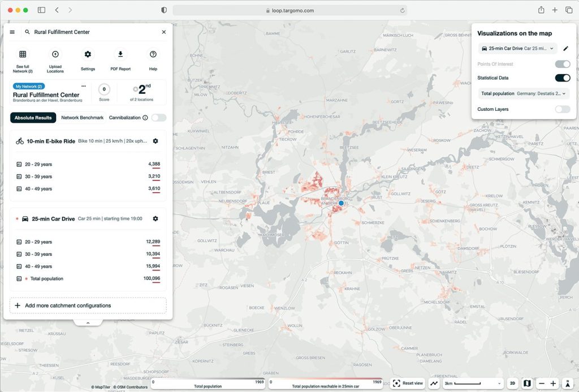Viewport: 579px width, 392px height.
Task: Download the PDF Report
Action: (x=120, y=54)
